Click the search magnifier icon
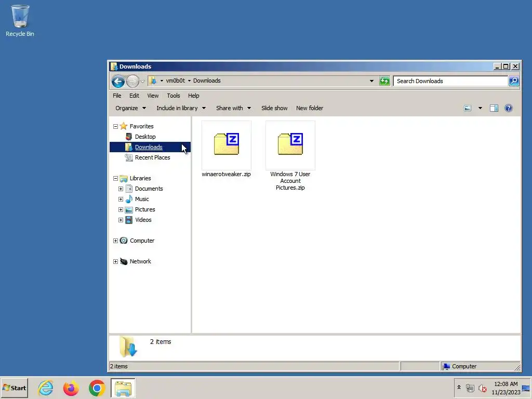Screen dimensions: 532x399 click(x=514, y=81)
